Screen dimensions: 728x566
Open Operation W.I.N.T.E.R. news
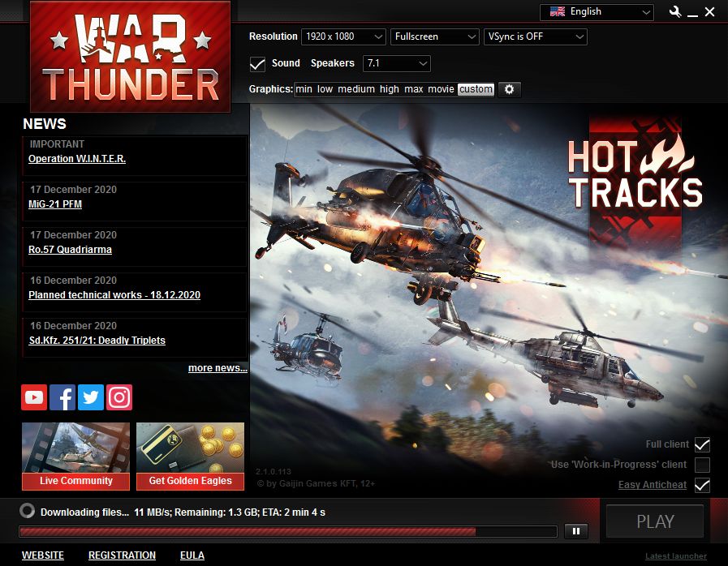77,159
